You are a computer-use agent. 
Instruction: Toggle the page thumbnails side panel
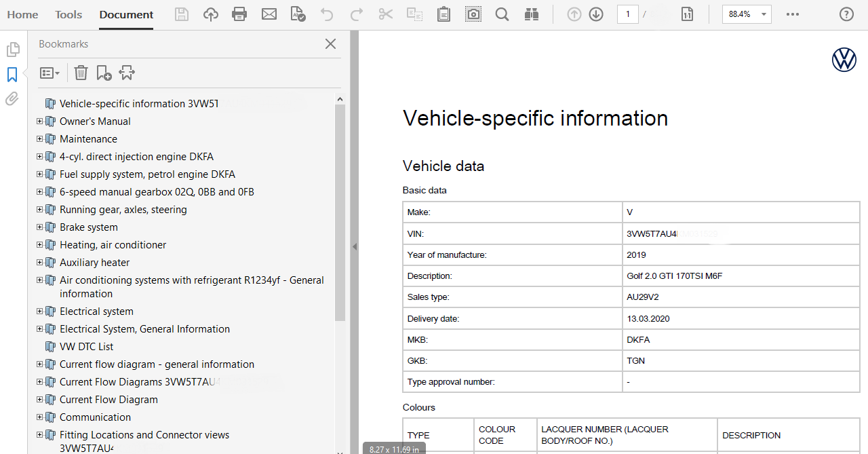13,49
